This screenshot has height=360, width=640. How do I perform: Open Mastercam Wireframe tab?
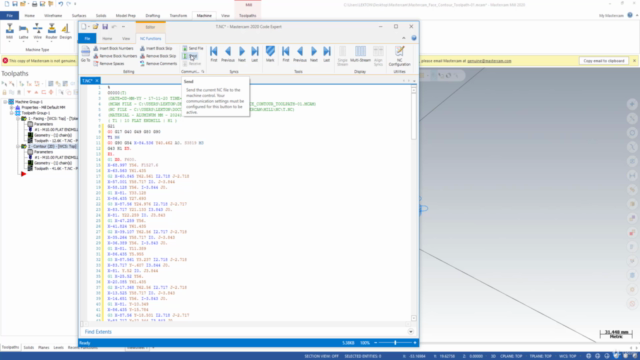[53, 16]
